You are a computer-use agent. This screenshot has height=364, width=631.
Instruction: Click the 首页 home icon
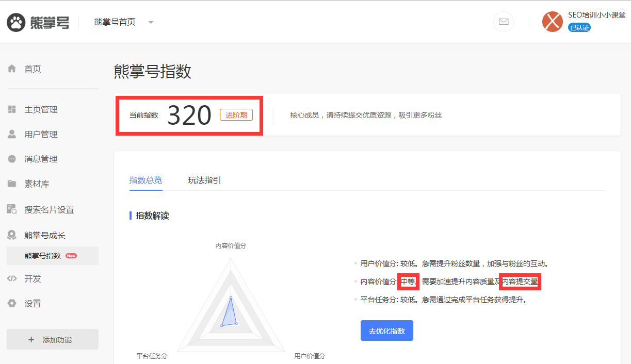pos(12,69)
